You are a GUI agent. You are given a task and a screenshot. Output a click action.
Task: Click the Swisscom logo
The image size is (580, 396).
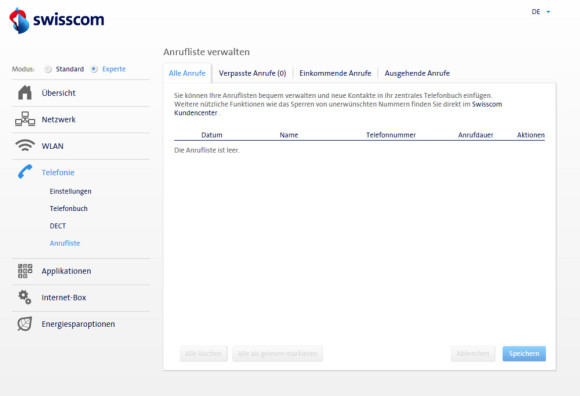[x=57, y=20]
